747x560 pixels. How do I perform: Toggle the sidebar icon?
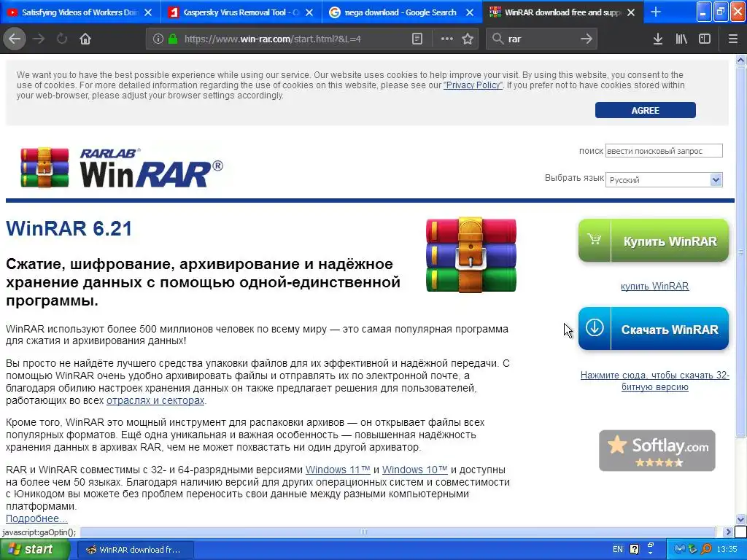pyautogui.click(x=705, y=39)
